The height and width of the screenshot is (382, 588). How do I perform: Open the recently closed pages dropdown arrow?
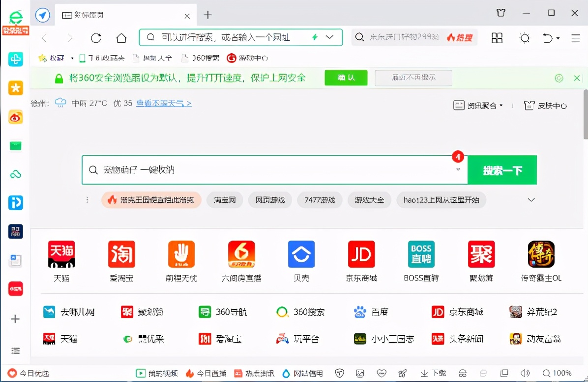coord(559,37)
